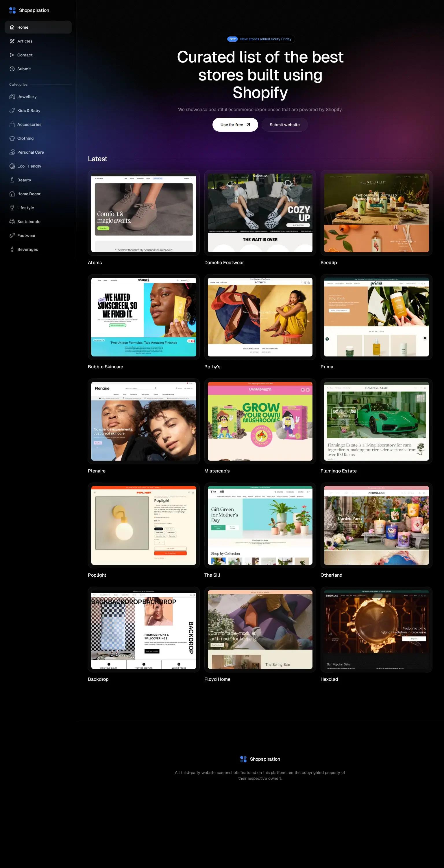Click The Sill title text
This screenshot has height=868, width=444.
[x=212, y=575]
